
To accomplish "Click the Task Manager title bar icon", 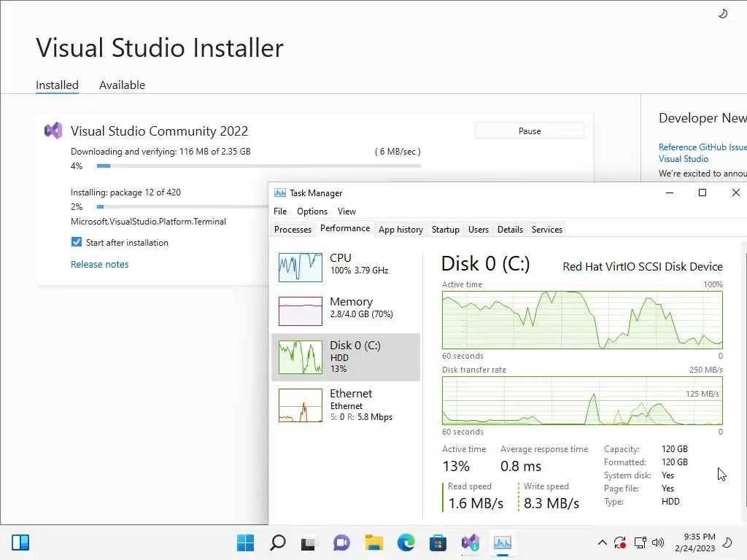I will tap(280, 192).
